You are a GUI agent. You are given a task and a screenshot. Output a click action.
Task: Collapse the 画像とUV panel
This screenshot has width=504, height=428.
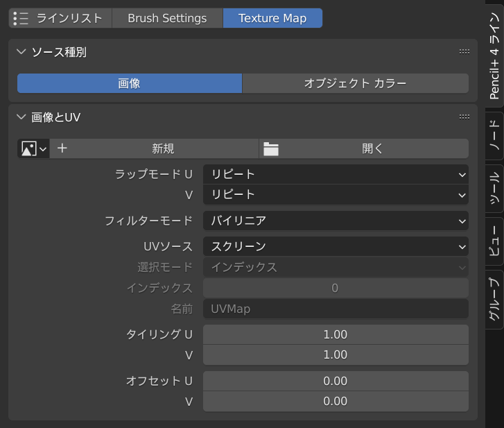[x=21, y=117]
